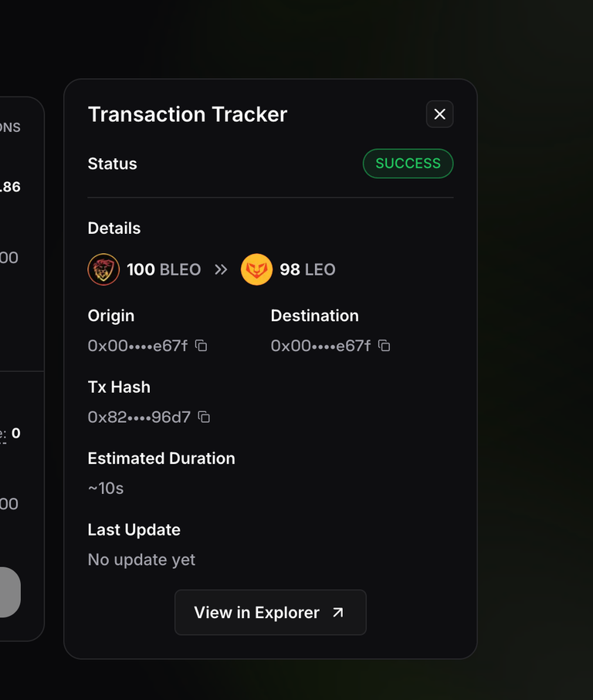Click the double chevron swap arrow

point(221,269)
